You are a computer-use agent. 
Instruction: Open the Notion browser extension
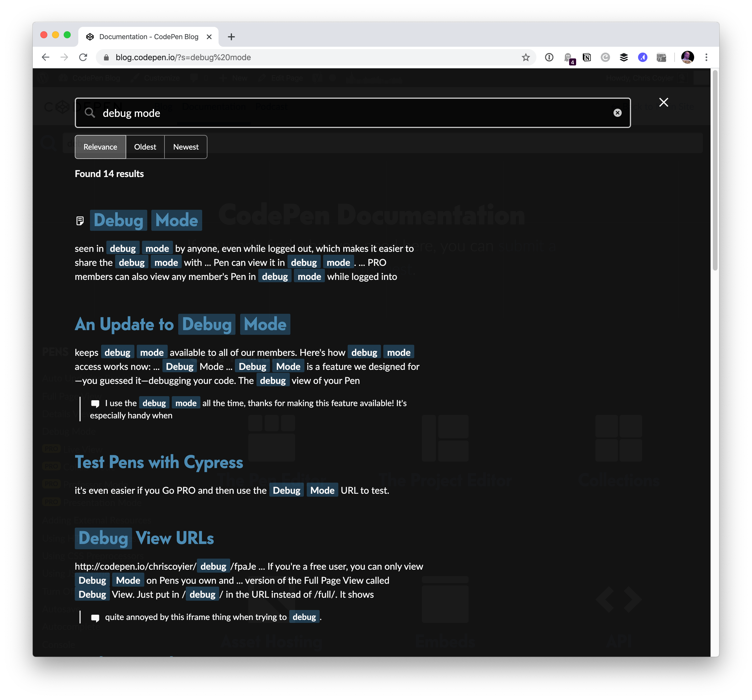[586, 58]
